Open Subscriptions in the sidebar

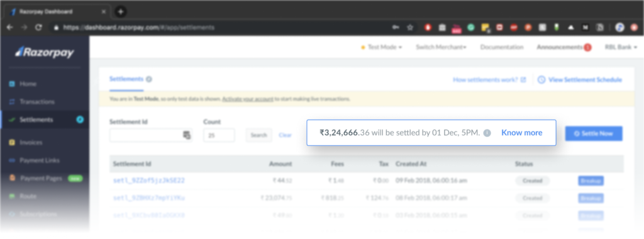click(38, 214)
